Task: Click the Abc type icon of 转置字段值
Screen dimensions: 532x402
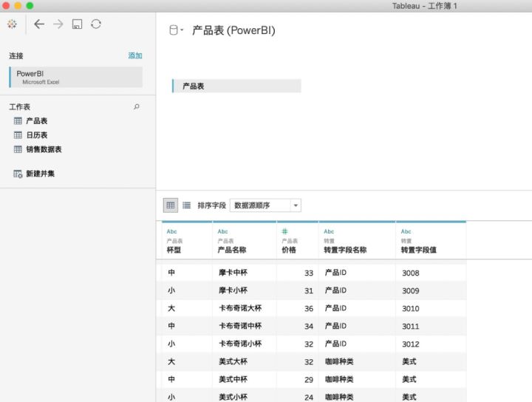Action: 406,232
